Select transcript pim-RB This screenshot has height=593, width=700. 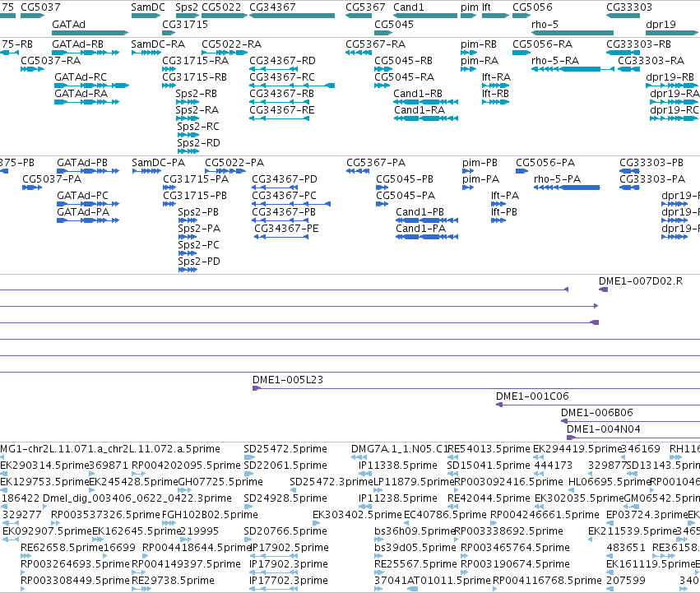469,53
